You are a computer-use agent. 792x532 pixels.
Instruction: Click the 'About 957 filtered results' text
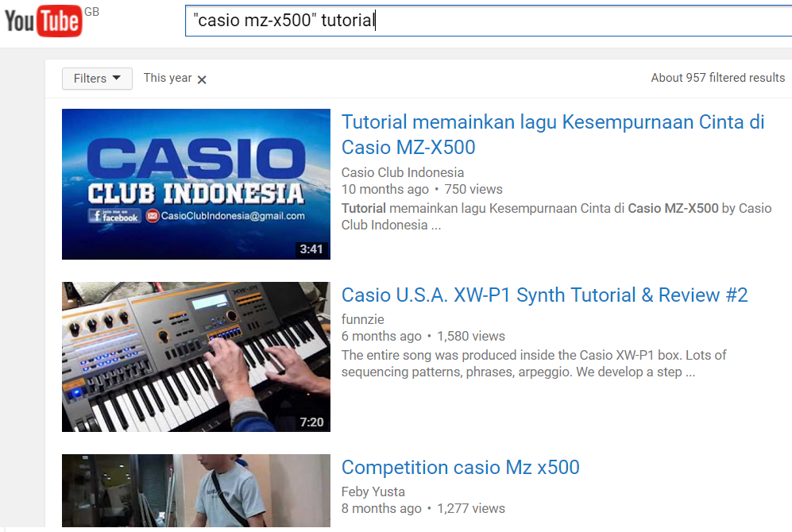tap(718, 78)
